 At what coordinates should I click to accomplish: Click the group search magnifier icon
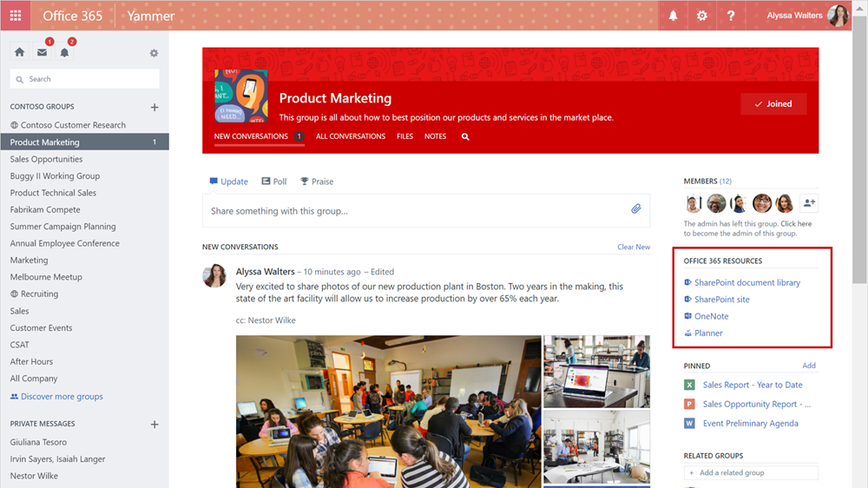coord(465,137)
